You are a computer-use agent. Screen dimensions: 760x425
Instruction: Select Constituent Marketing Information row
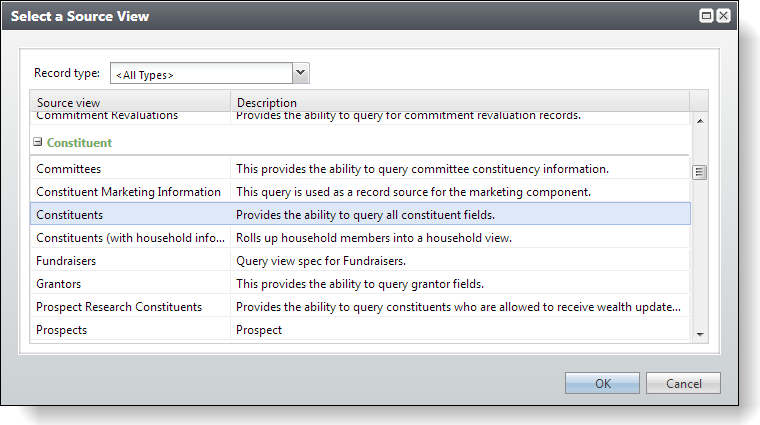tap(360, 192)
